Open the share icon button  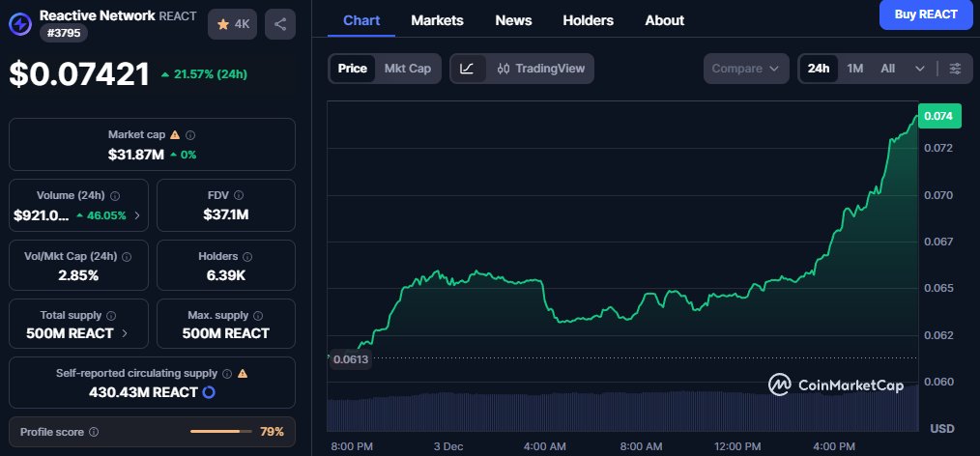(x=280, y=24)
